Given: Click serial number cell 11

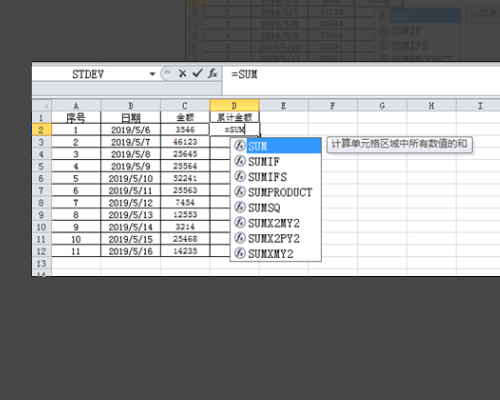Looking at the screenshot, I should (76, 251).
